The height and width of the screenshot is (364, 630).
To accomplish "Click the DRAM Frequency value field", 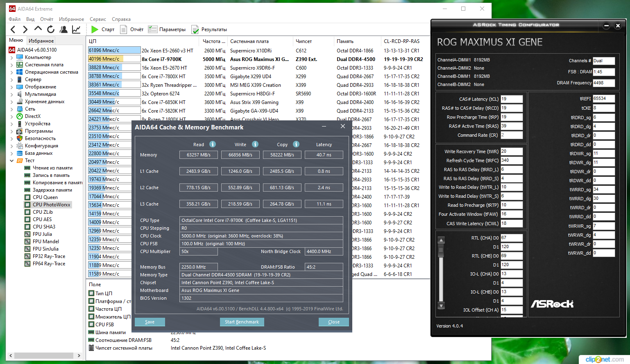I will tap(604, 83).
